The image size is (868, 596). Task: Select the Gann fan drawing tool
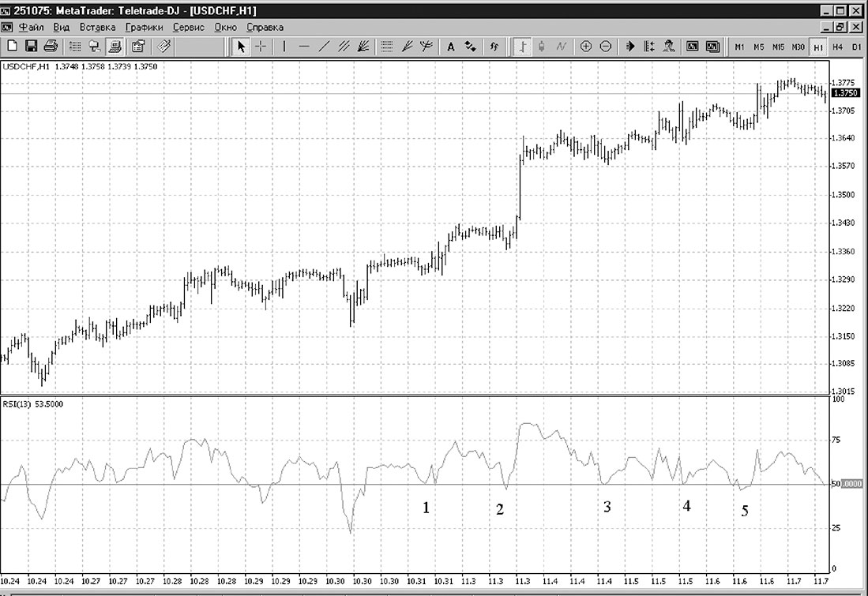pos(407,47)
